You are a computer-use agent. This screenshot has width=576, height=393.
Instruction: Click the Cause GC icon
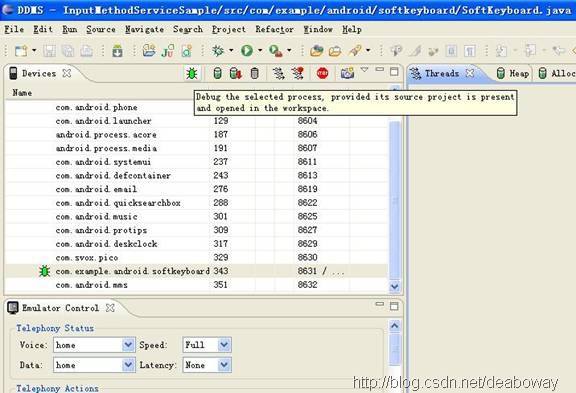pyautogui.click(x=255, y=73)
